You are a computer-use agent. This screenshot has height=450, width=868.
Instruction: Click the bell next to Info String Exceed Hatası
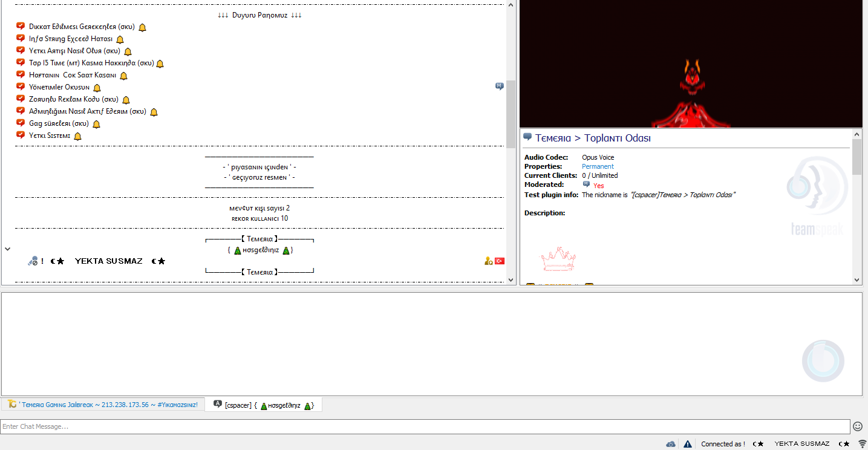click(x=120, y=39)
